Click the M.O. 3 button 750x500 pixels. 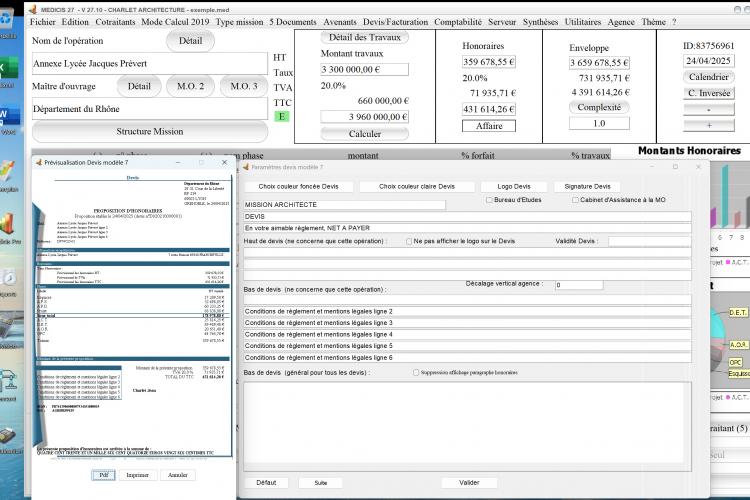coord(244,86)
